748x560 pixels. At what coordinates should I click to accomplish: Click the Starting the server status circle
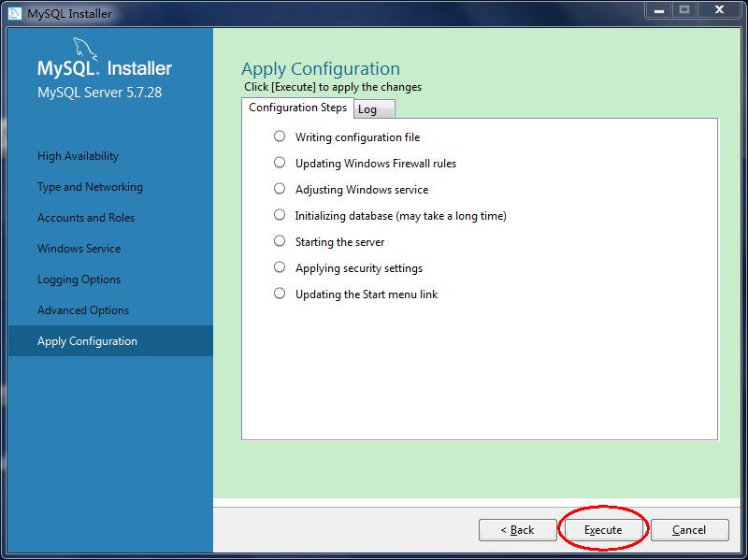pyautogui.click(x=280, y=241)
